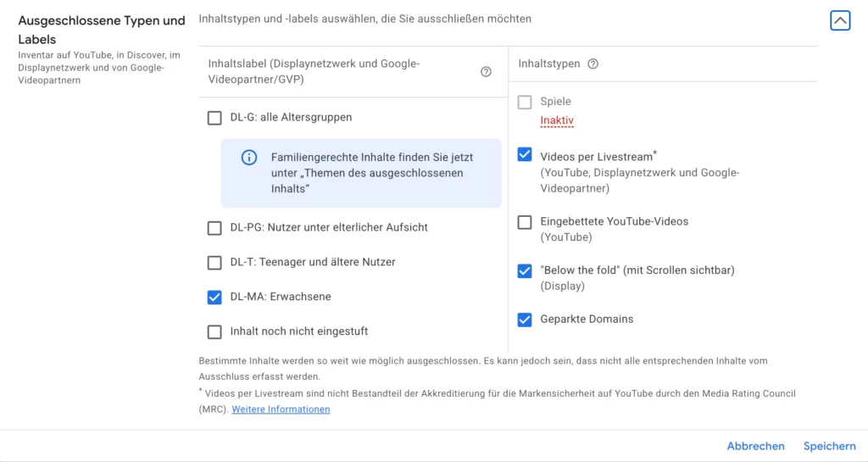The image size is (868, 462).
Task: Open help icon for Inhaltslabel column
Action: point(486,71)
